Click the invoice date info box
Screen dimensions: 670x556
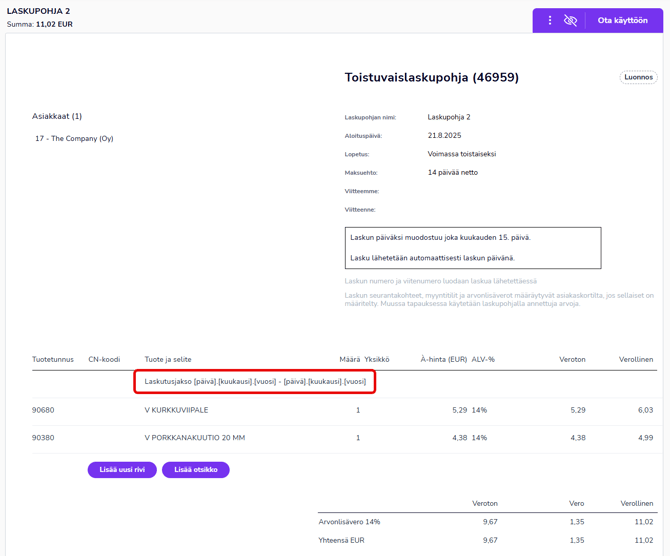click(x=473, y=248)
